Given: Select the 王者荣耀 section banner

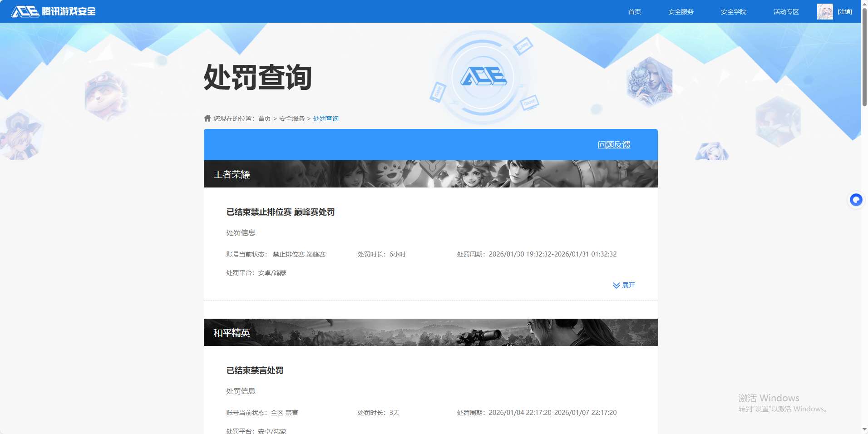Looking at the screenshot, I should [x=430, y=174].
